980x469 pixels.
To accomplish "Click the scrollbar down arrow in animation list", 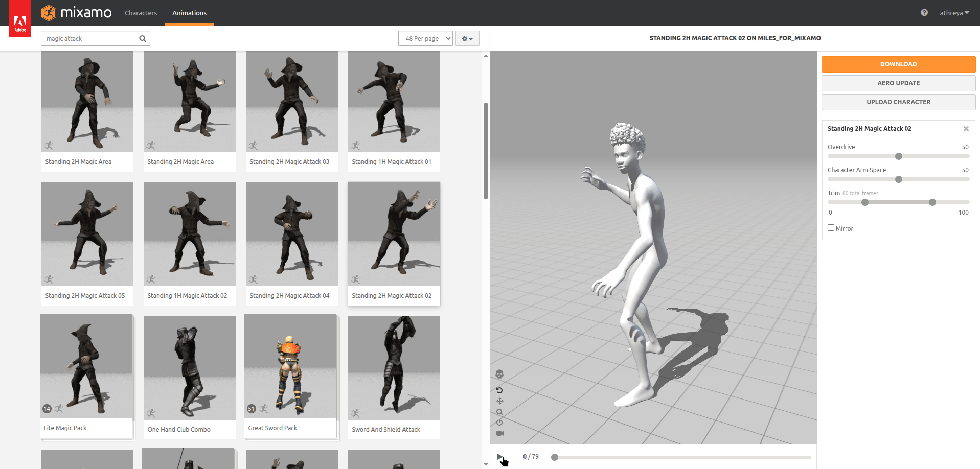I will pos(486,464).
